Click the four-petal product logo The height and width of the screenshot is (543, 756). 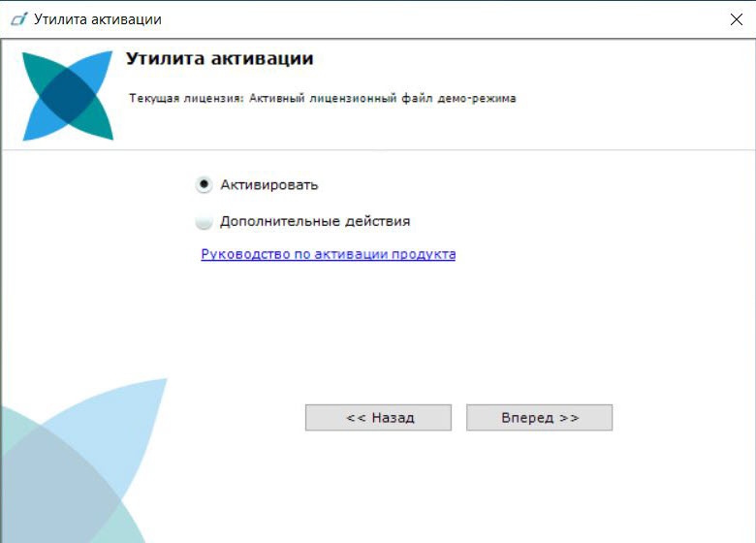click(67, 95)
